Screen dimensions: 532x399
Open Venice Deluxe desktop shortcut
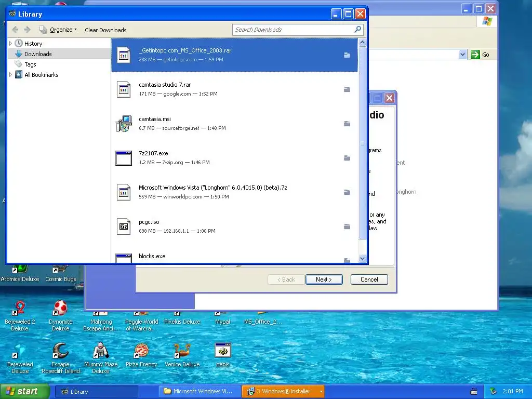click(182, 355)
